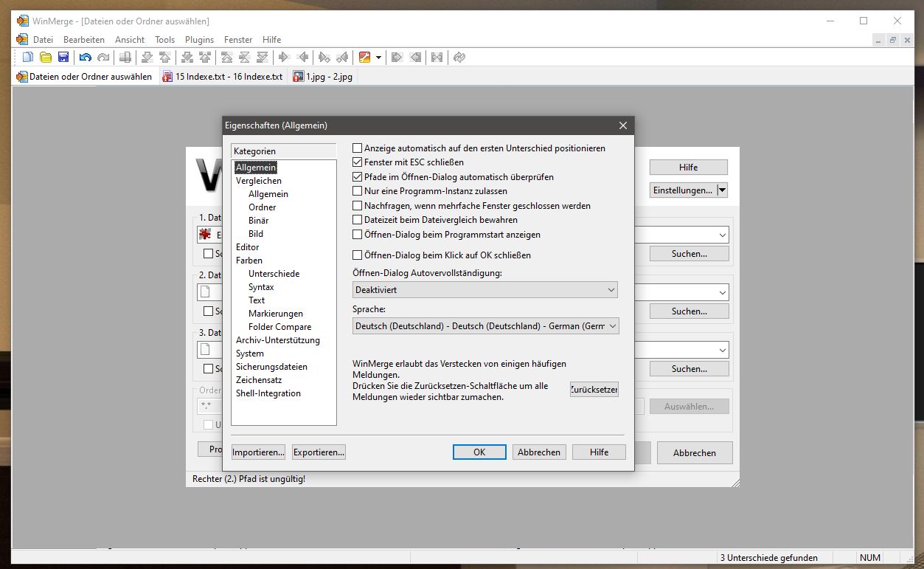Click the Undo toolbar icon
924x569 pixels.
[x=86, y=58]
